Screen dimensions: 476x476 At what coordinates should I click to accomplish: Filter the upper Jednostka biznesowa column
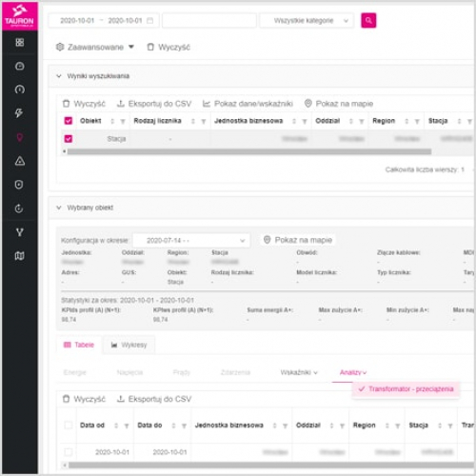pyautogui.click(x=305, y=121)
